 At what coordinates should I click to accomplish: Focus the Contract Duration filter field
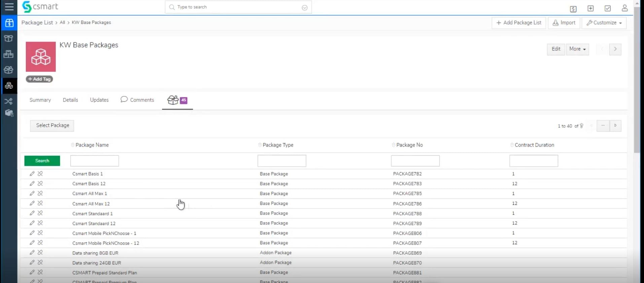pos(534,161)
